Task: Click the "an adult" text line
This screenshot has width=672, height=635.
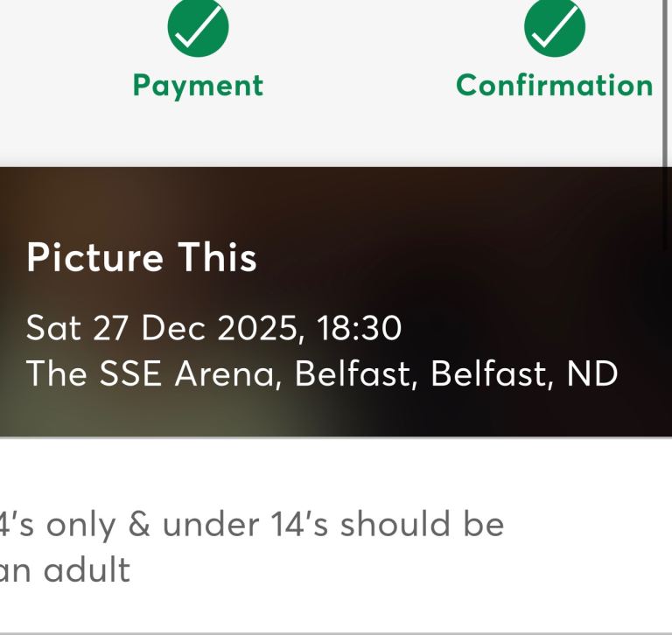Action: pyautogui.click(x=66, y=570)
